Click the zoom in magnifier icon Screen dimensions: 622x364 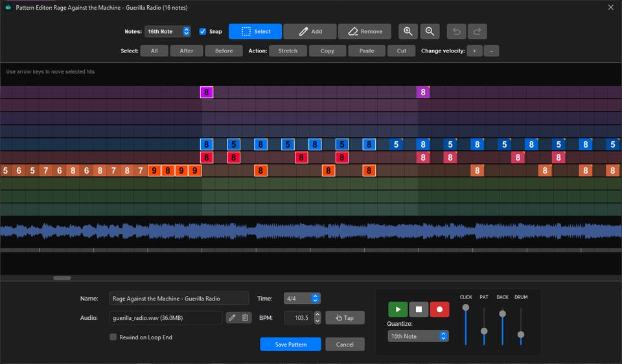pos(408,31)
